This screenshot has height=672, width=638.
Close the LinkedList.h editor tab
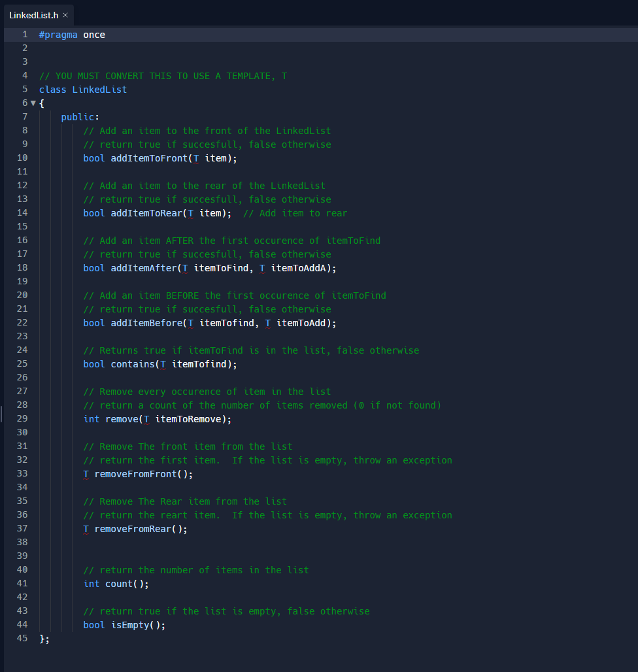65,14
